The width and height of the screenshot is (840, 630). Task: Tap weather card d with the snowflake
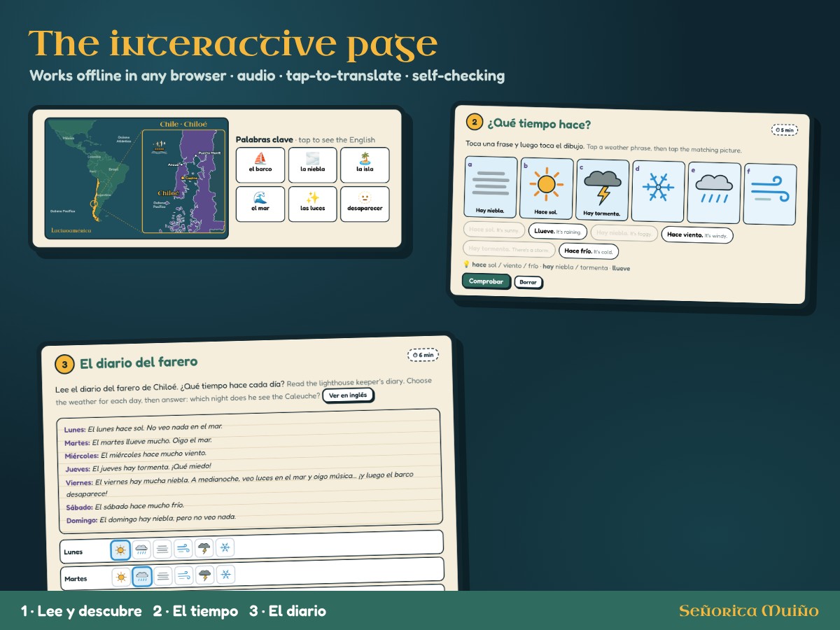pos(658,192)
